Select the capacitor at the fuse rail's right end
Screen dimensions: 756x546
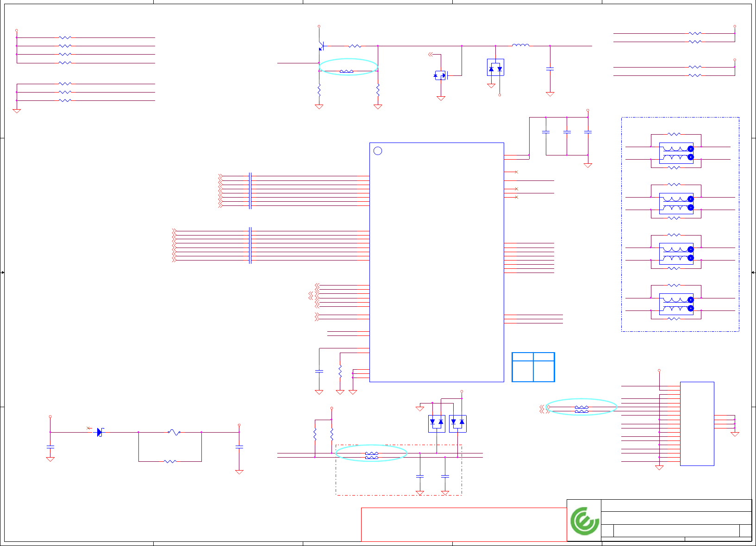[x=239, y=447]
